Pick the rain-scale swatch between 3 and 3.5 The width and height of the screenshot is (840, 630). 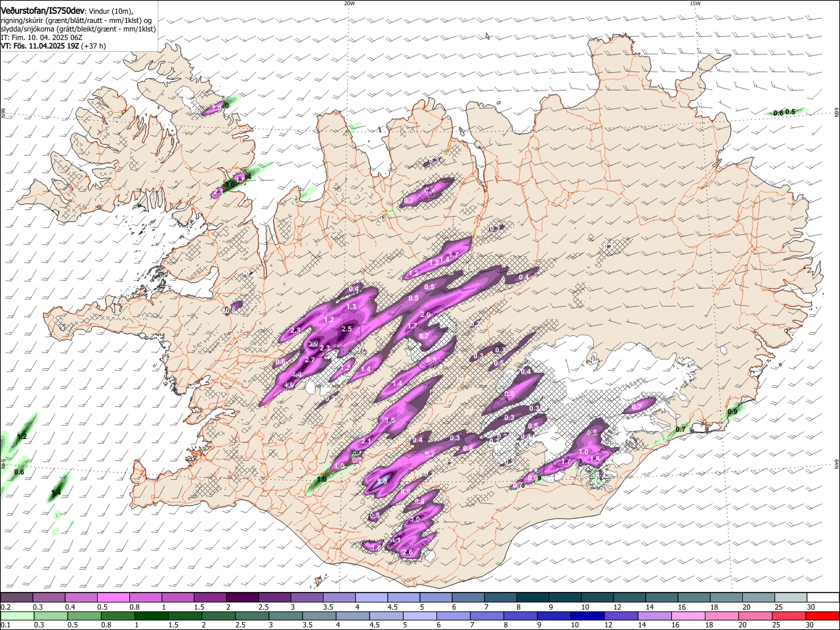point(286,616)
